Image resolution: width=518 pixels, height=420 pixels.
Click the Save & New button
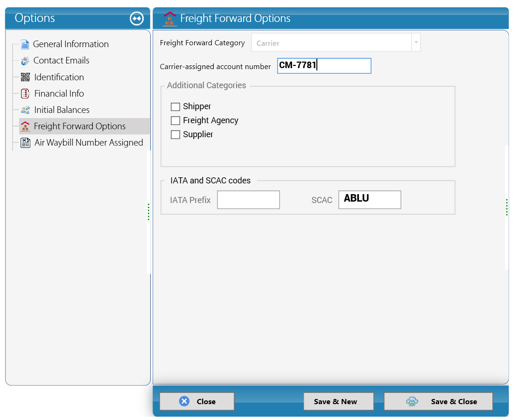pos(339,401)
